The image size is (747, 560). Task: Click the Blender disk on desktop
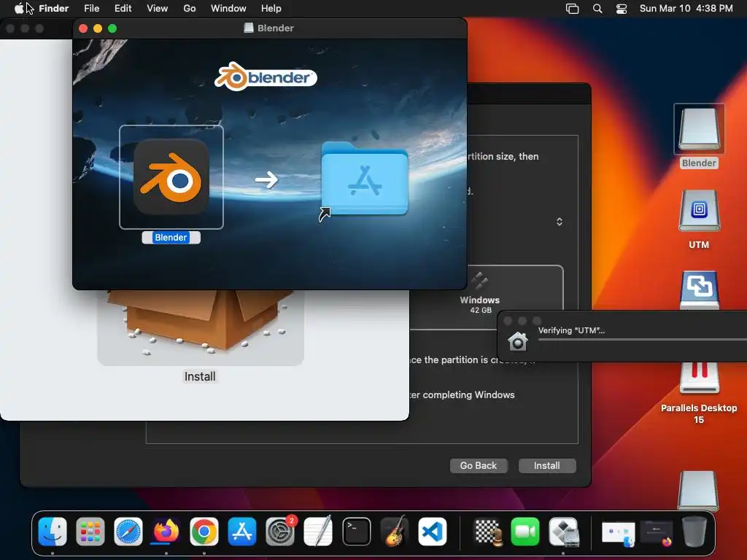(x=699, y=130)
